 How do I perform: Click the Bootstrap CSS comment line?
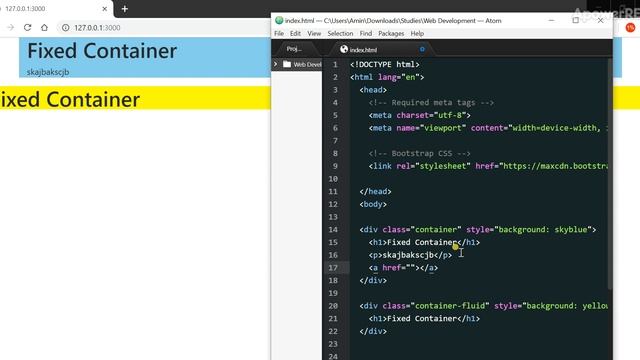[420, 153]
